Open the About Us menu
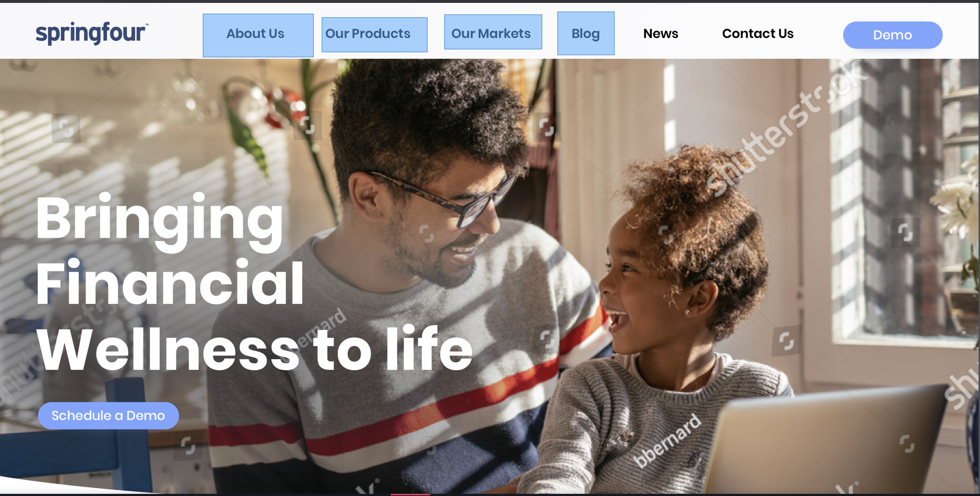The width and height of the screenshot is (980, 496). pos(258,35)
